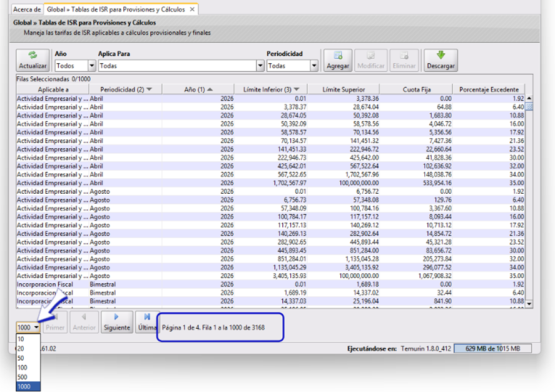
Task: Click the Eliminar delete icon
Action: 404,55
